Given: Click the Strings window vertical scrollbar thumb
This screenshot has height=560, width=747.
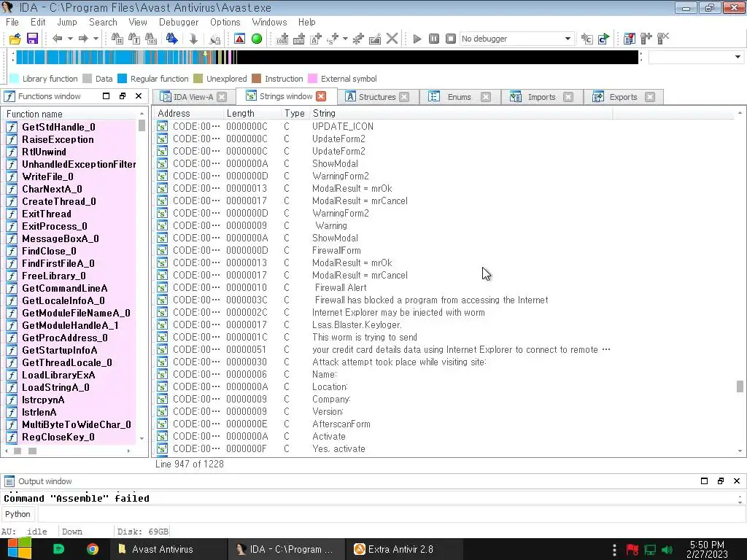Looking at the screenshot, I should 740,386.
